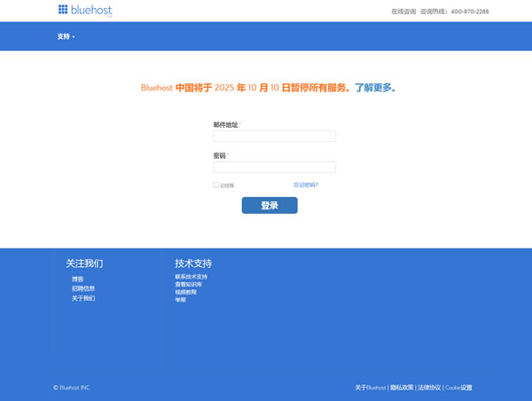This screenshot has height=401, width=532.
Task: Open the 关于我们 footer link
Action: (x=83, y=298)
